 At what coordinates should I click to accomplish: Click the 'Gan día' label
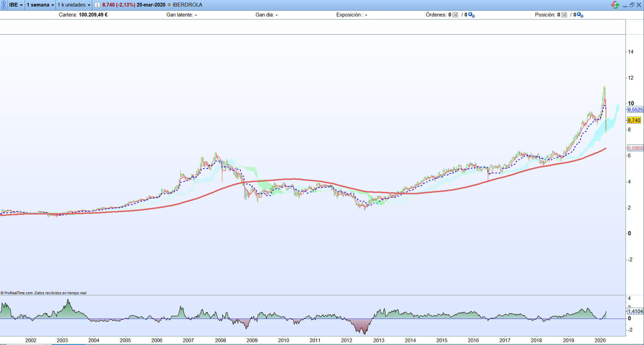(x=265, y=15)
